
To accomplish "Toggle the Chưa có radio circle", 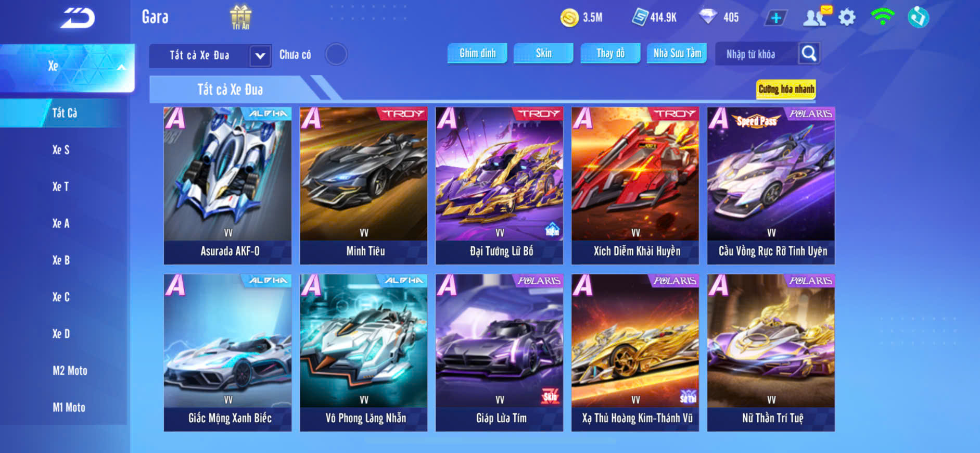I will [336, 54].
